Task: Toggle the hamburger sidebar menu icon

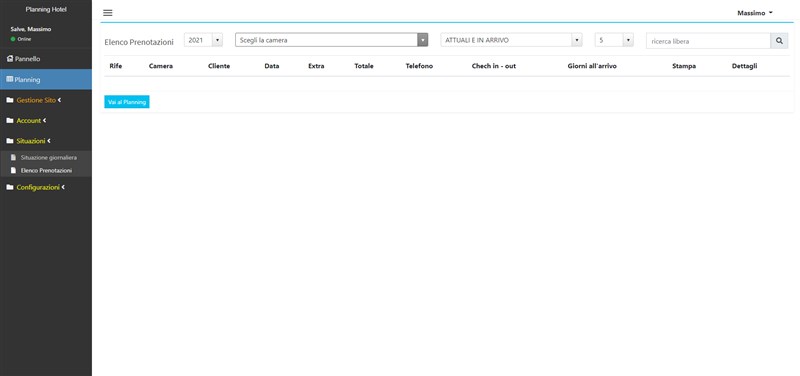Action: (108, 13)
